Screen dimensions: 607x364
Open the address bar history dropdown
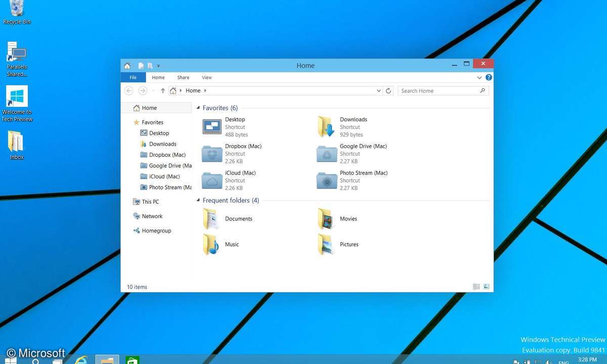pos(379,91)
